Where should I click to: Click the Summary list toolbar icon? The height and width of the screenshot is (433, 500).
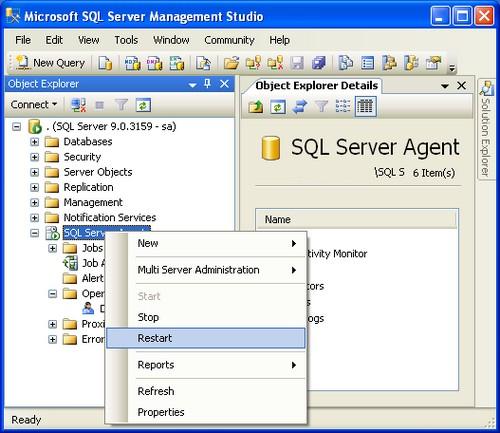point(367,63)
